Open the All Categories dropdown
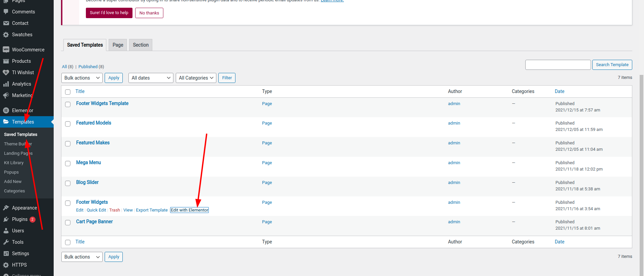Viewport: 644px width, 276px height. pos(196,78)
